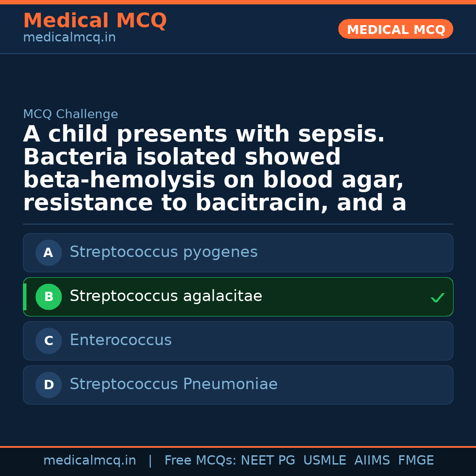Screen dimensions: 476x476
Task: Click the letter A option circle
Action: pyautogui.click(x=48, y=253)
